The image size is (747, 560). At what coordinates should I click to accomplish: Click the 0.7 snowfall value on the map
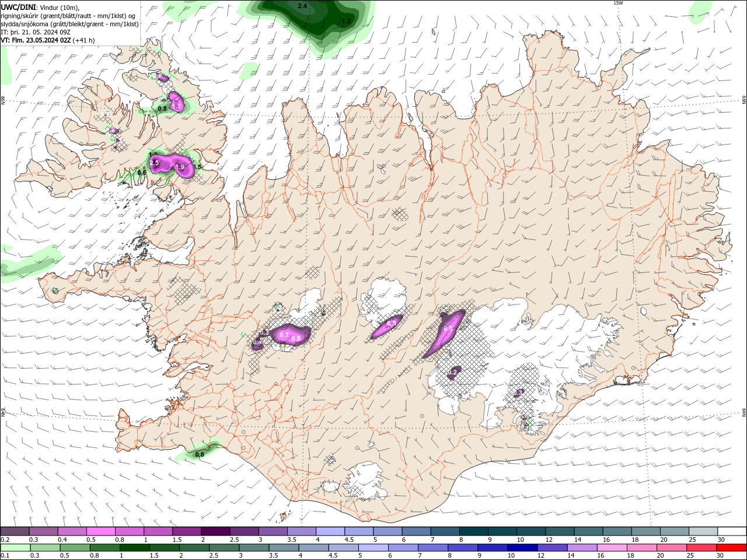[284, 335]
